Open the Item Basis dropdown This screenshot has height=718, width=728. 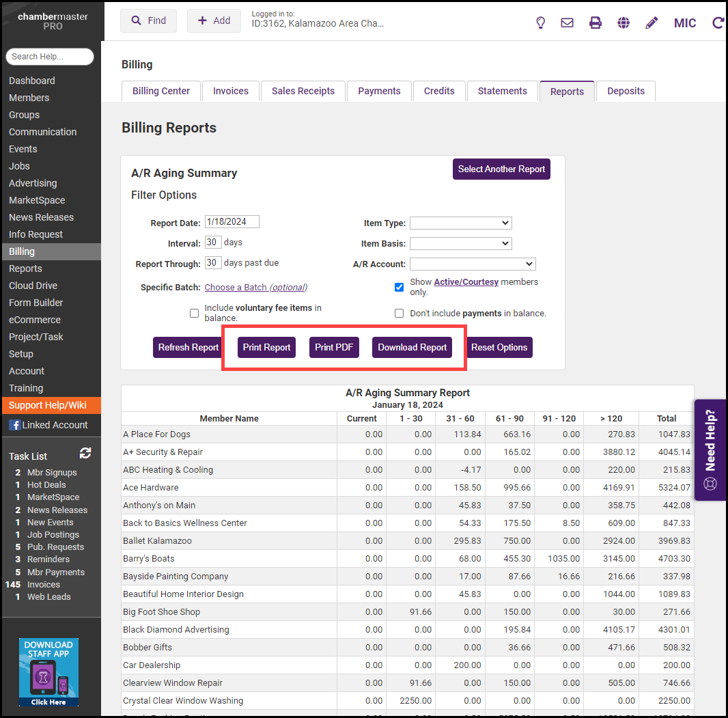tap(460, 243)
